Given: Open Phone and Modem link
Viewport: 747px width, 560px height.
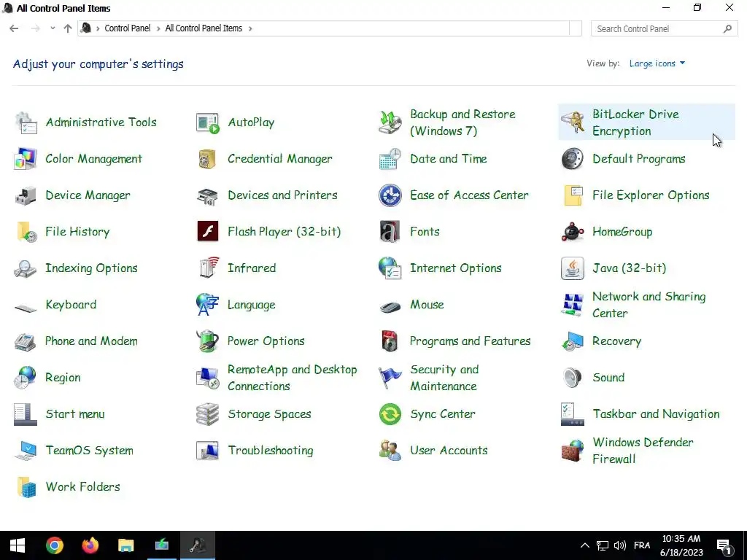Looking at the screenshot, I should pyautogui.click(x=91, y=341).
